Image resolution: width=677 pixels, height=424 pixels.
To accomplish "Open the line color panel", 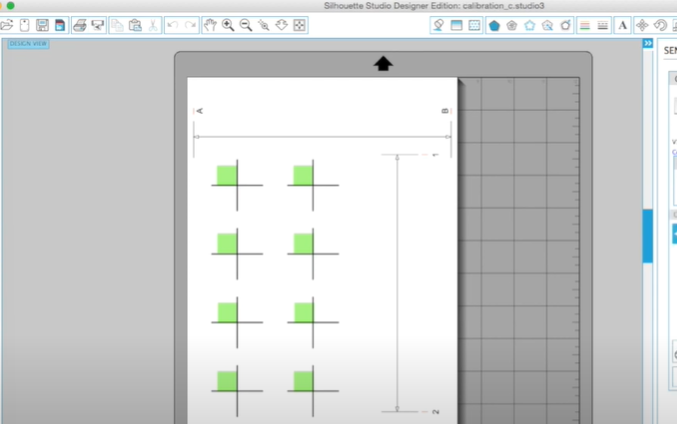I will [x=585, y=25].
